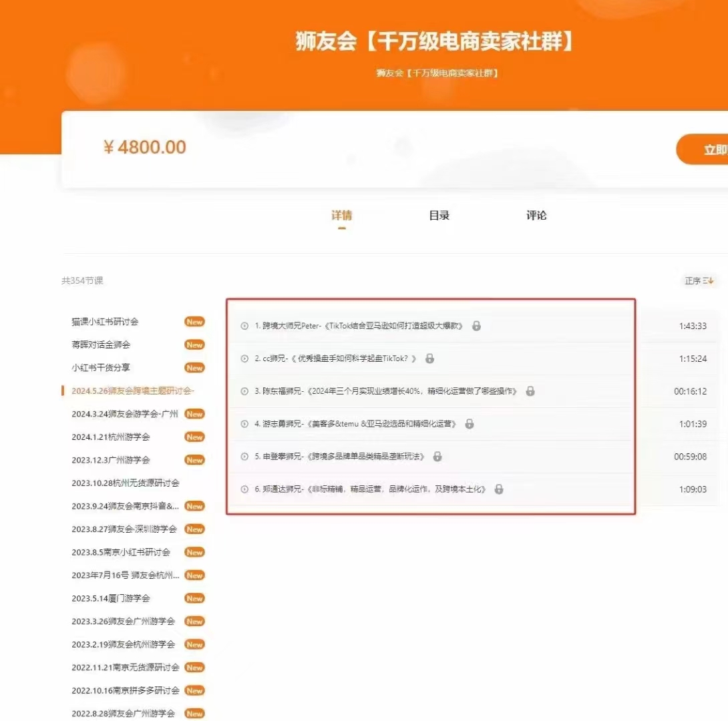Screen dimensions: 728x721
Task: Select the 2024.1.21杭州游学会 chapter
Action: tap(110, 437)
